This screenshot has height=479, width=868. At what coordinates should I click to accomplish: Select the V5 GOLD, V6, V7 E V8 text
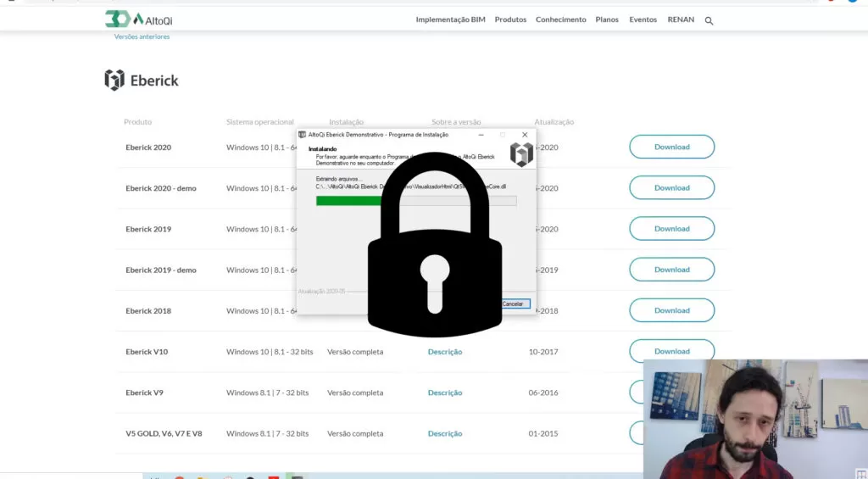click(x=164, y=433)
